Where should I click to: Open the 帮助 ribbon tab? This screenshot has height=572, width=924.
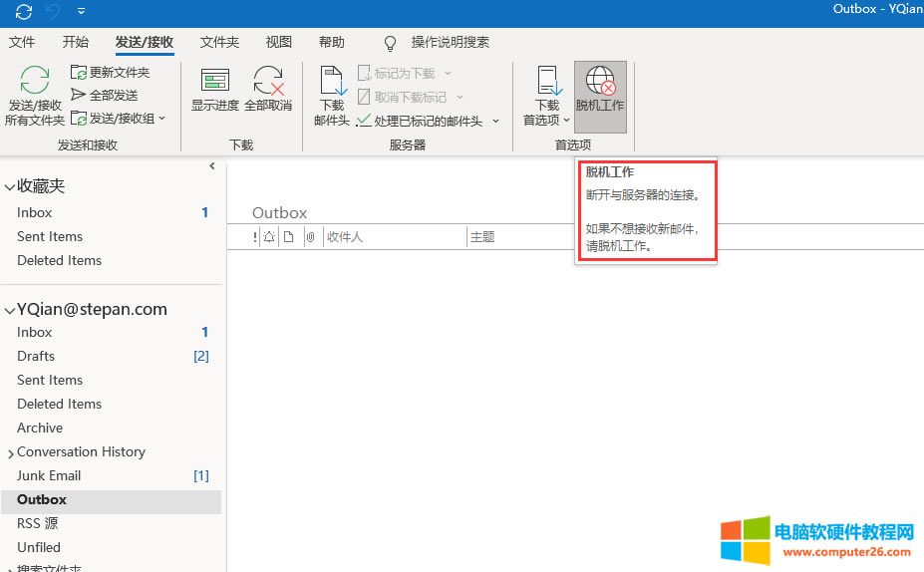[331, 42]
